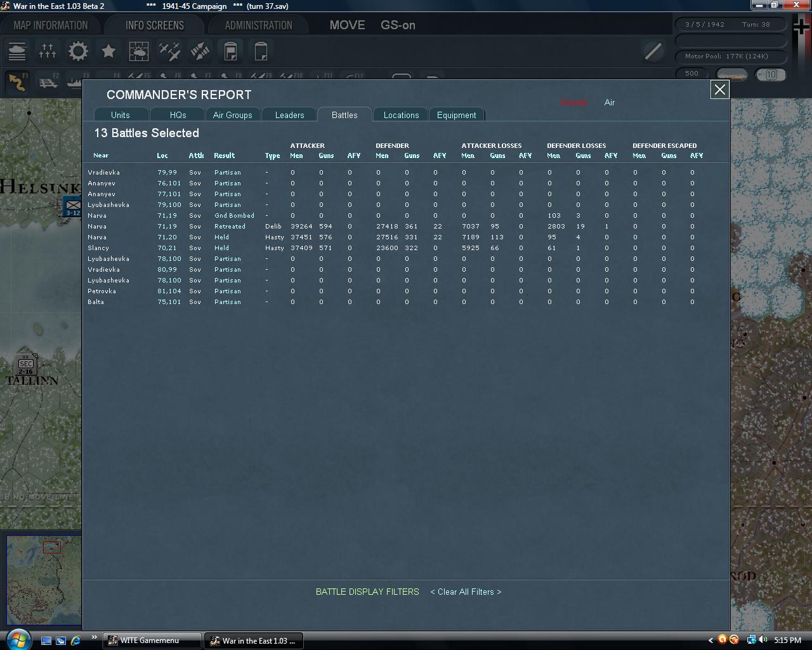Click the Clear All Filters link
812x650 pixels.
coord(466,592)
